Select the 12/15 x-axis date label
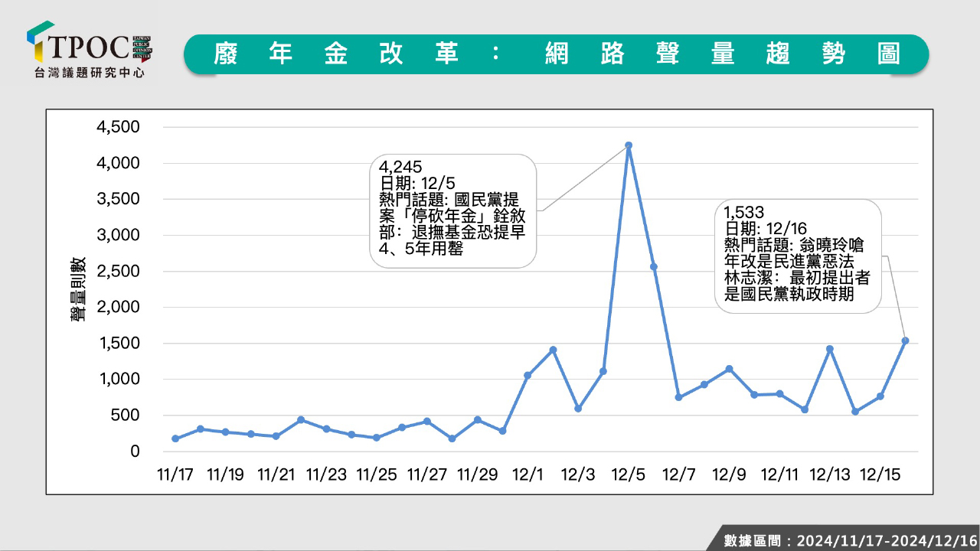This screenshot has width=980, height=551. pyautogui.click(x=880, y=474)
